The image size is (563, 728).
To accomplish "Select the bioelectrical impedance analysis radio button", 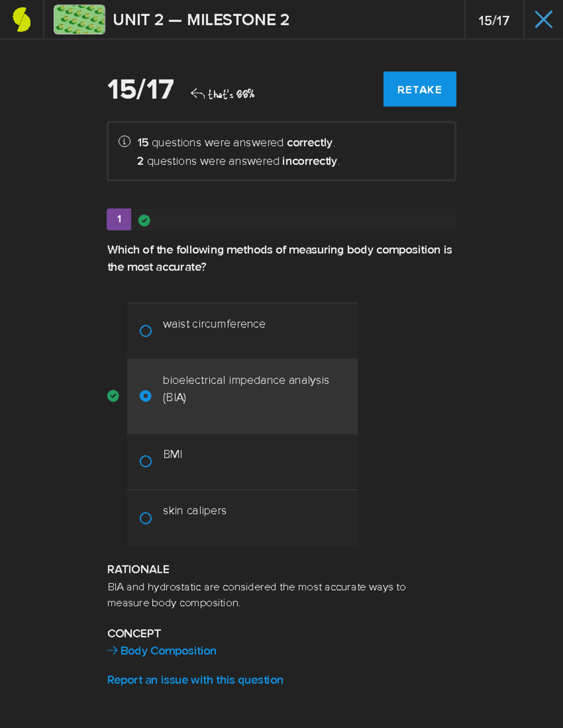I will (x=146, y=396).
